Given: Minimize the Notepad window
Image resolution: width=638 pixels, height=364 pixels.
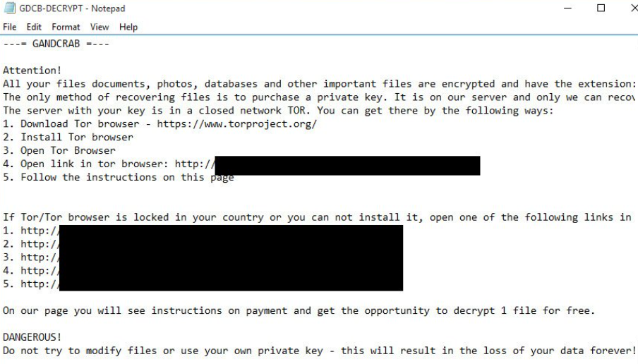Looking at the screenshot, I should pos(569,8).
